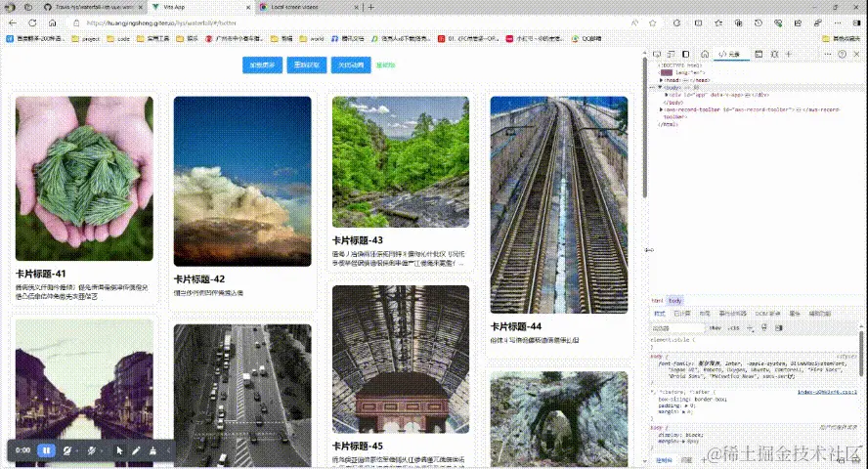Open the browser home page icon
The image size is (868, 469).
click(x=52, y=23)
